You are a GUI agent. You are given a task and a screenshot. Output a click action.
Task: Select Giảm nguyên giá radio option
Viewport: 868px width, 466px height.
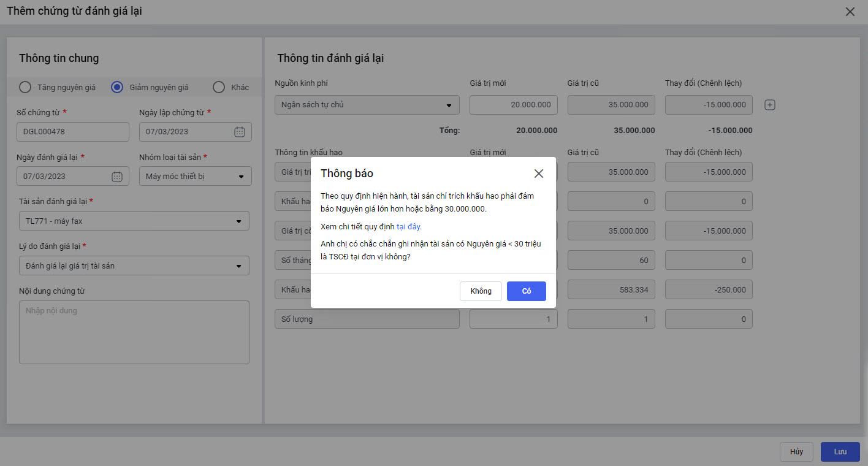pyautogui.click(x=117, y=87)
